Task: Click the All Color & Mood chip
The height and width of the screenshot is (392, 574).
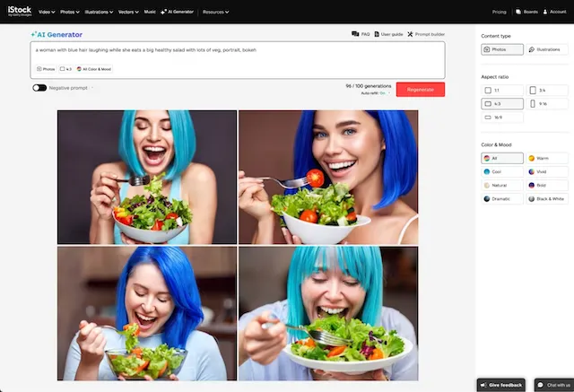Action: click(93, 69)
